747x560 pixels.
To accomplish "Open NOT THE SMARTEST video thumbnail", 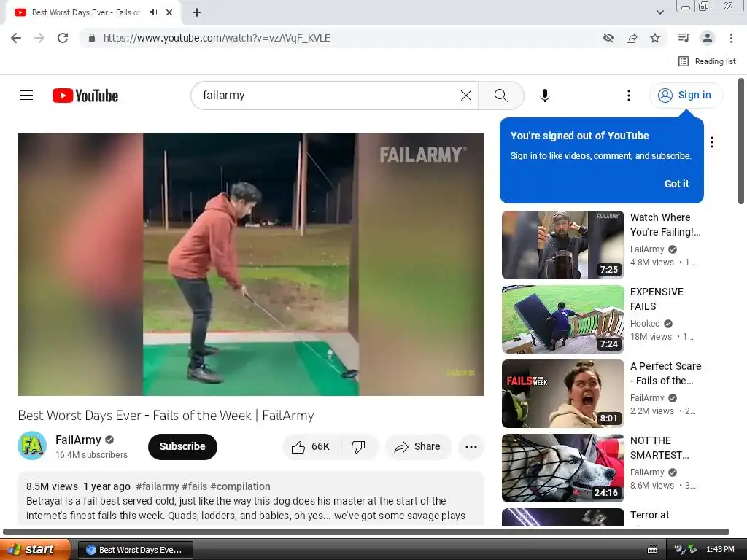I will pos(562,468).
